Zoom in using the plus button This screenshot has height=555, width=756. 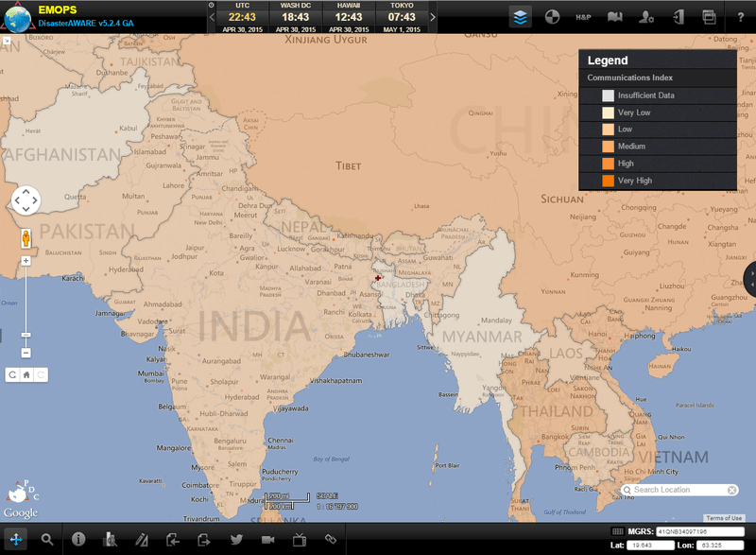26,260
